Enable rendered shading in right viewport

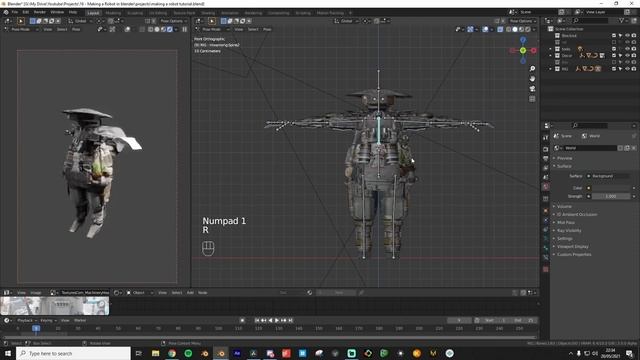click(x=528, y=29)
